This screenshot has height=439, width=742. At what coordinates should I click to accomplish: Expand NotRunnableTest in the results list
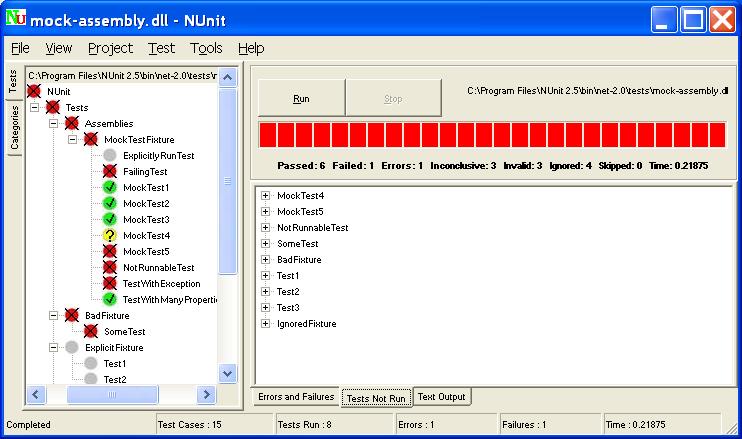265,228
